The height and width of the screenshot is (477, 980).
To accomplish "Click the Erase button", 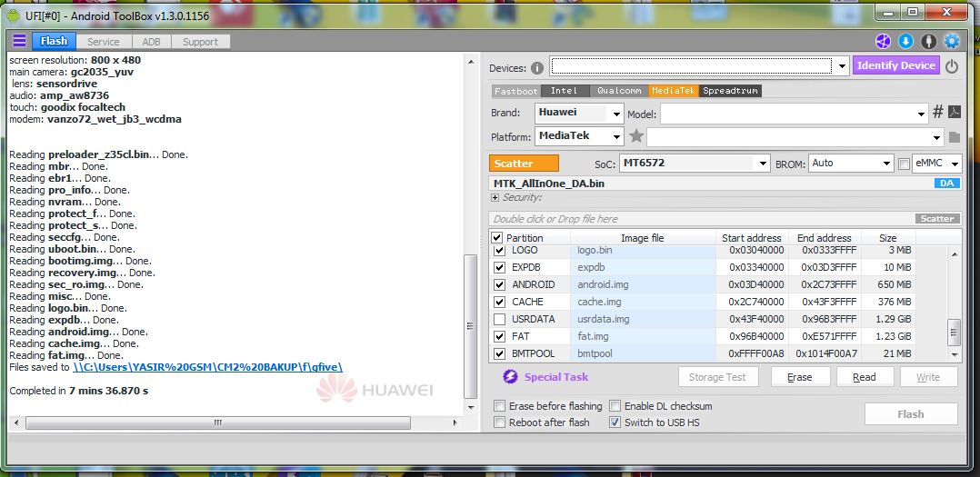I will point(800,377).
